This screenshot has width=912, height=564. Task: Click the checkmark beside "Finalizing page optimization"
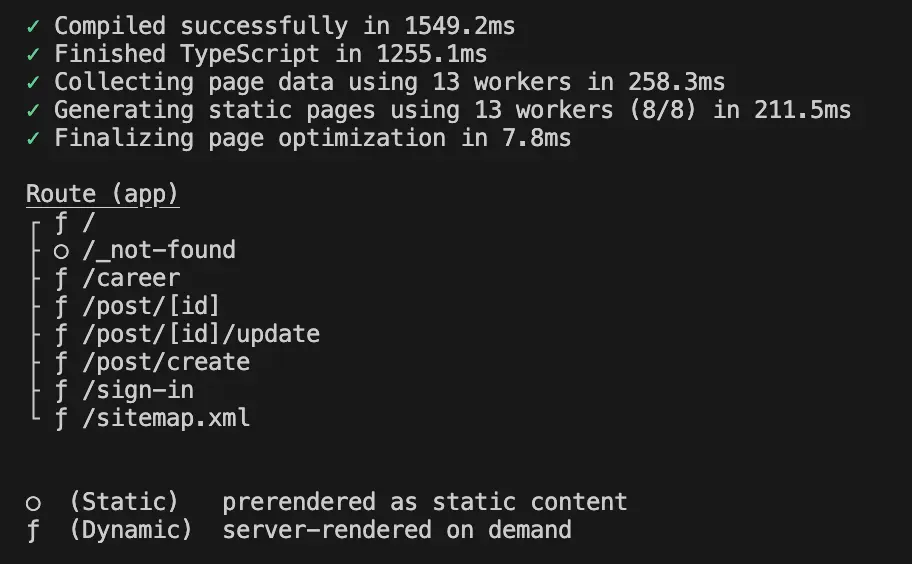coord(34,138)
